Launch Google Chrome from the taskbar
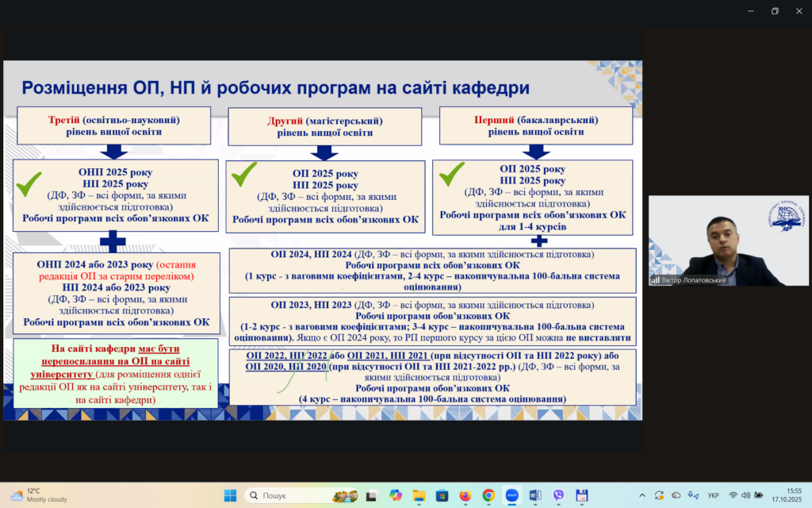This screenshot has height=508, width=812. [488, 495]
